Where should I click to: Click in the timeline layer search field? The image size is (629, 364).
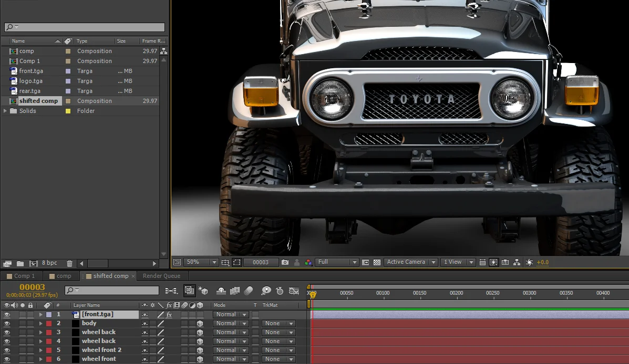point(112,290)
